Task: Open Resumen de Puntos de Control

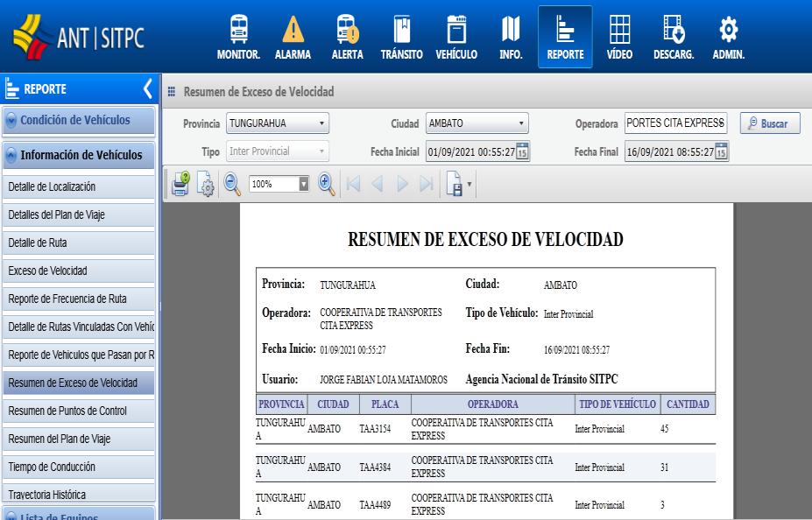Action: point(79,411)
